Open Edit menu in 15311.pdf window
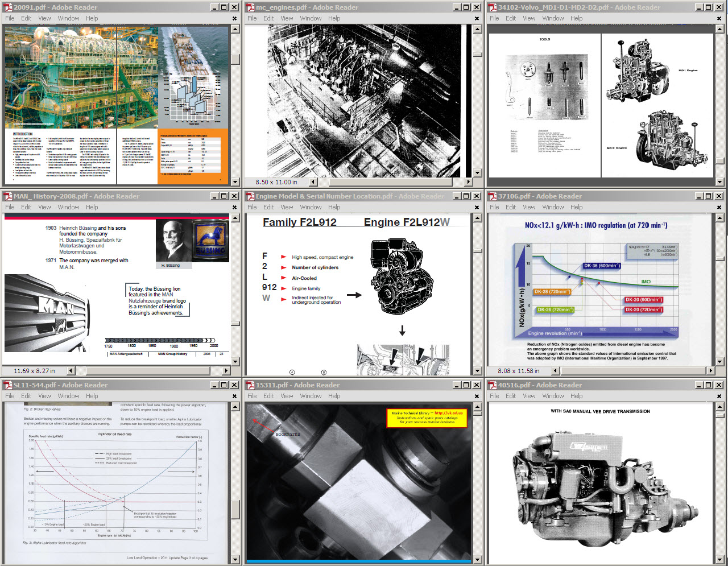728x566 pixels. pyautogui.click(x=268, y=396)
